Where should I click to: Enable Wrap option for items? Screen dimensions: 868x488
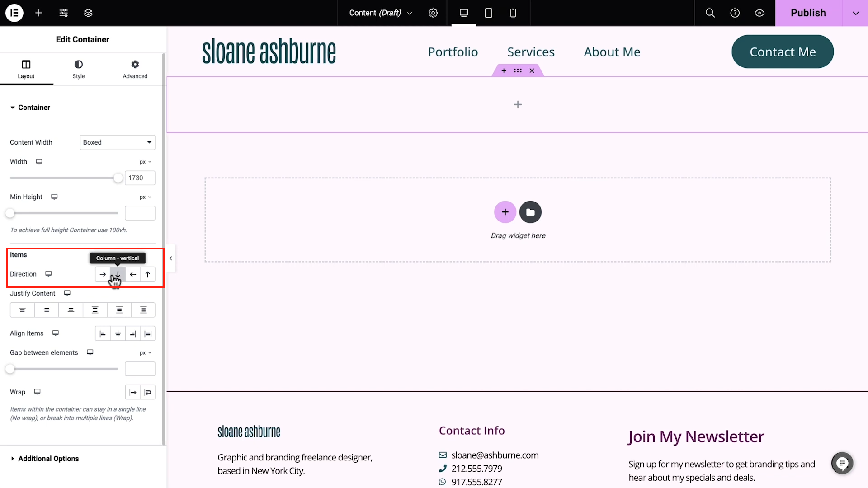coord(148,392)
